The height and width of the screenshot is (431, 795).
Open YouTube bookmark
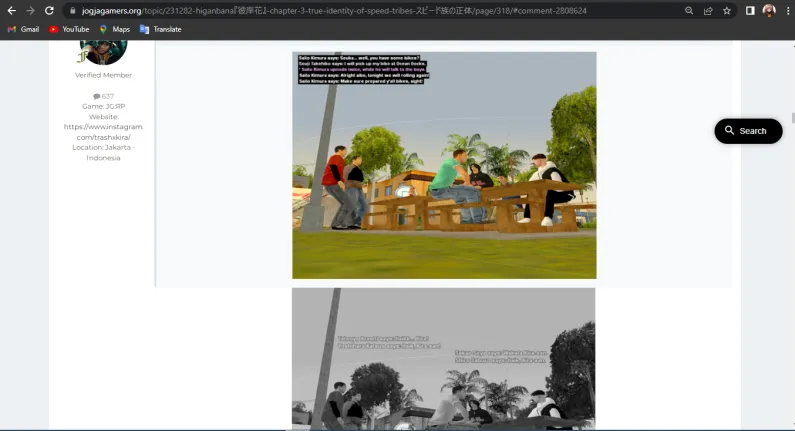click(x=69, y=29)
